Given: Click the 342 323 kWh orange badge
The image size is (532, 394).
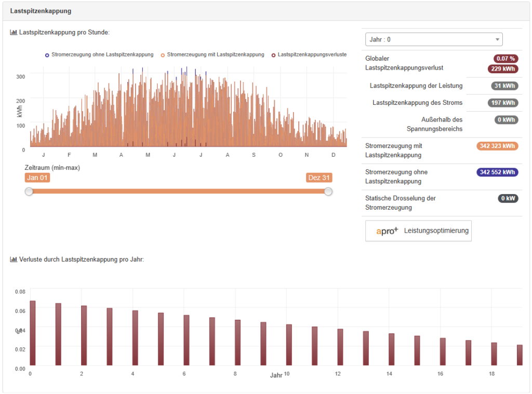Looking at the screenshot, I should [x=497, y=146].
